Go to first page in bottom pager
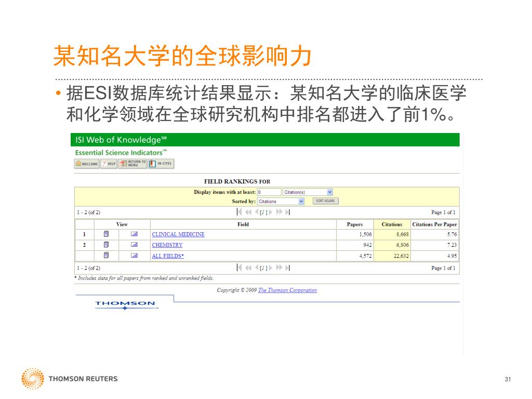The image size is (532, 399). point(239,268)
